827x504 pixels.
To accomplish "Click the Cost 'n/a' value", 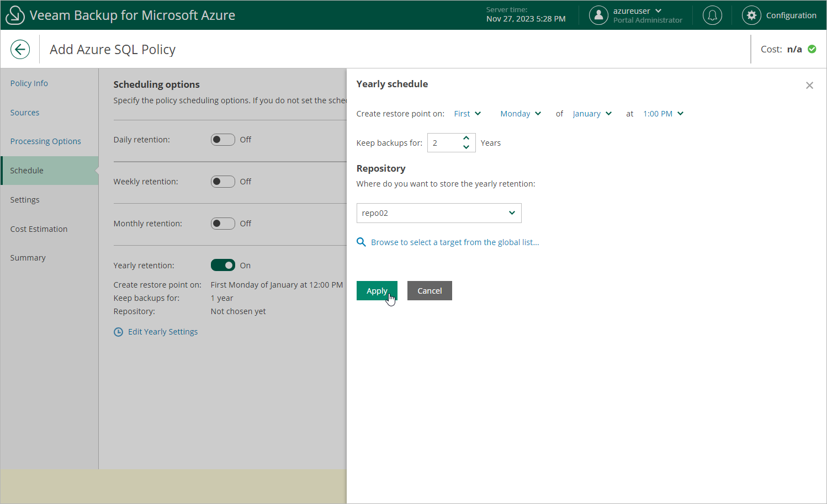I will [794, 49].
